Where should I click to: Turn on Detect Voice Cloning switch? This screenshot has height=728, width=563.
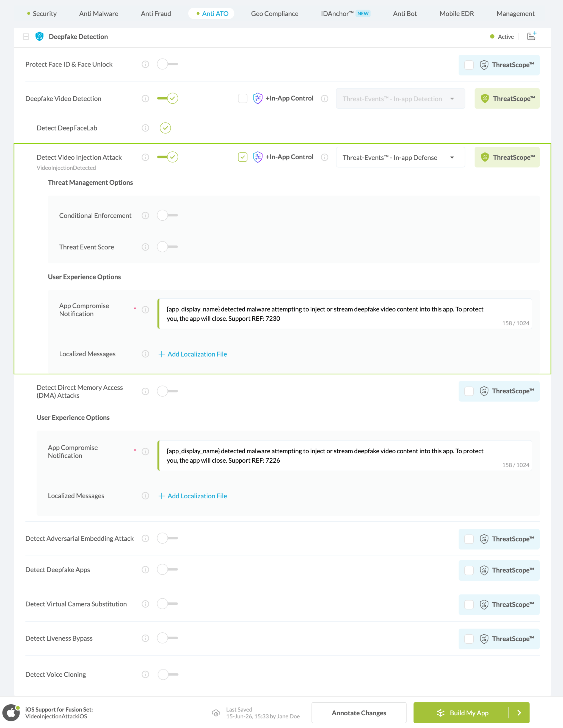168,674
